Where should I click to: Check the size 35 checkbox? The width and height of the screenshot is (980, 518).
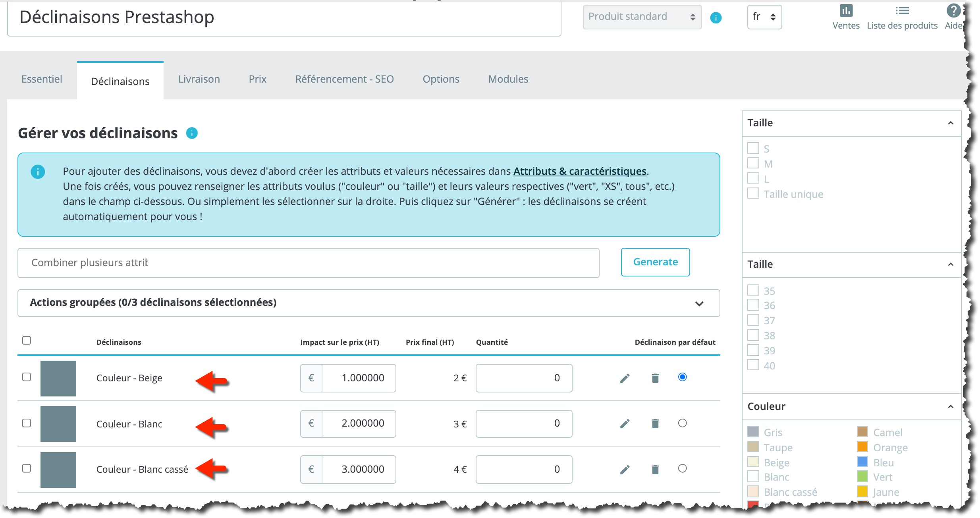coord(753,290)
